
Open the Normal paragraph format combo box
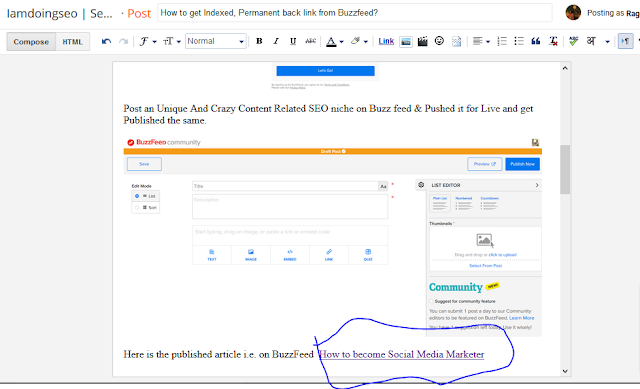coord(216,41)
